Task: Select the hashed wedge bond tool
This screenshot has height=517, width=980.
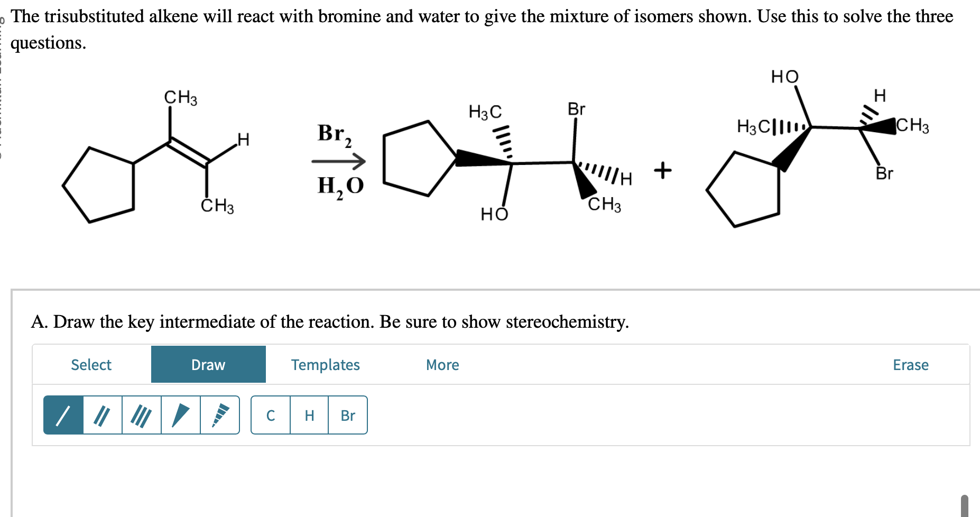Action: pyautogui.click(x=220, y=416)
